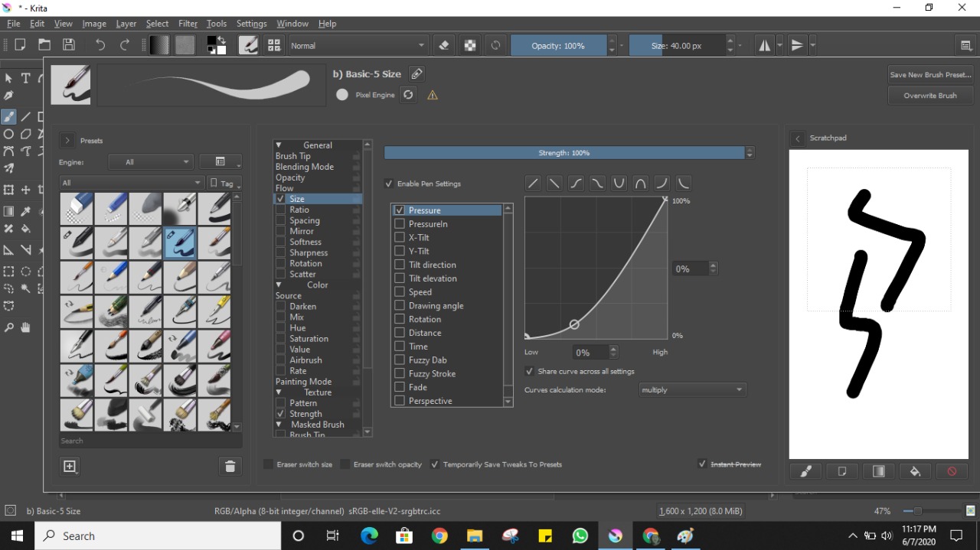The width and height of the screenshot is (980, 550).
Task: Fill the scratchpad with the bucket icon
Action: tap(915, 471)
